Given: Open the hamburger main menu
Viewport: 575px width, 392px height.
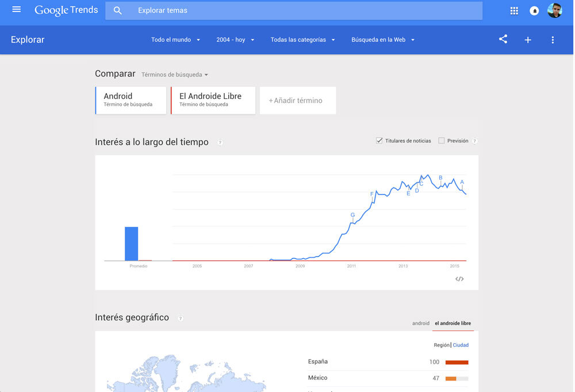Looking at the screenshot, I should [x=17, y=10].
